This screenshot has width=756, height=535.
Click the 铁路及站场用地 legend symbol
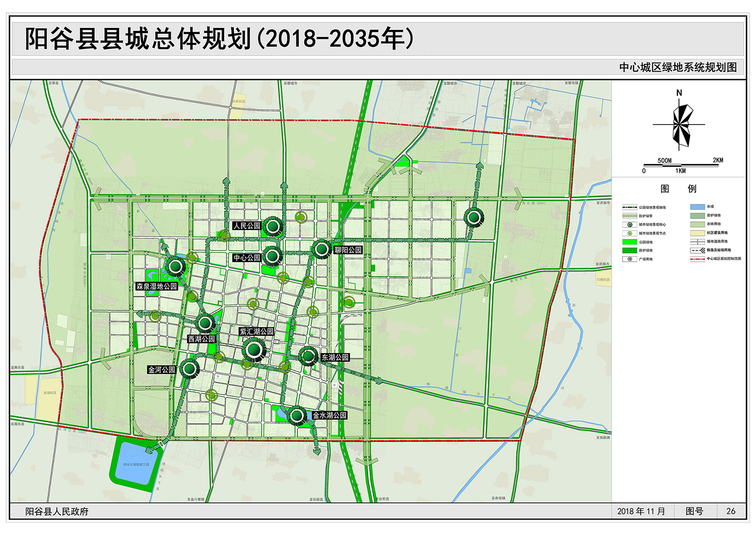697,250
